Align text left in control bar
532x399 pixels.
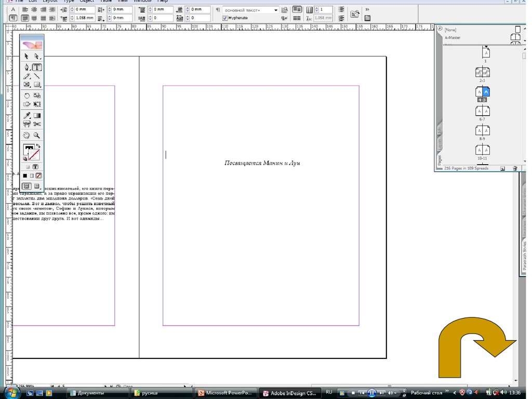(x=25, y=9)
